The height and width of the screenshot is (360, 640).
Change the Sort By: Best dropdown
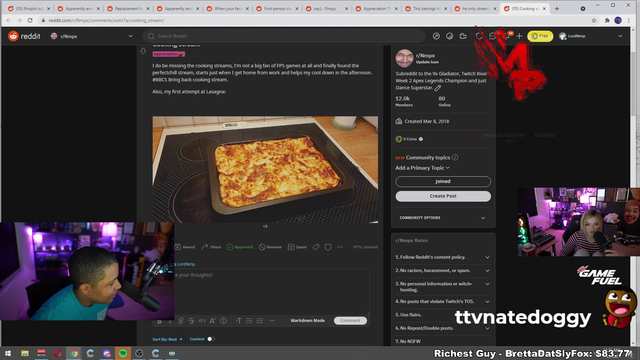point(167,339)
